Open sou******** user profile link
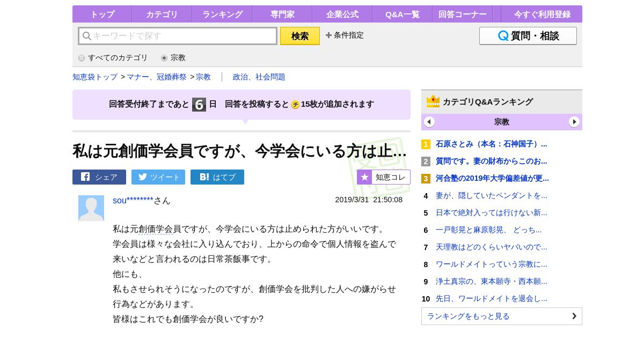 [133, 200]
